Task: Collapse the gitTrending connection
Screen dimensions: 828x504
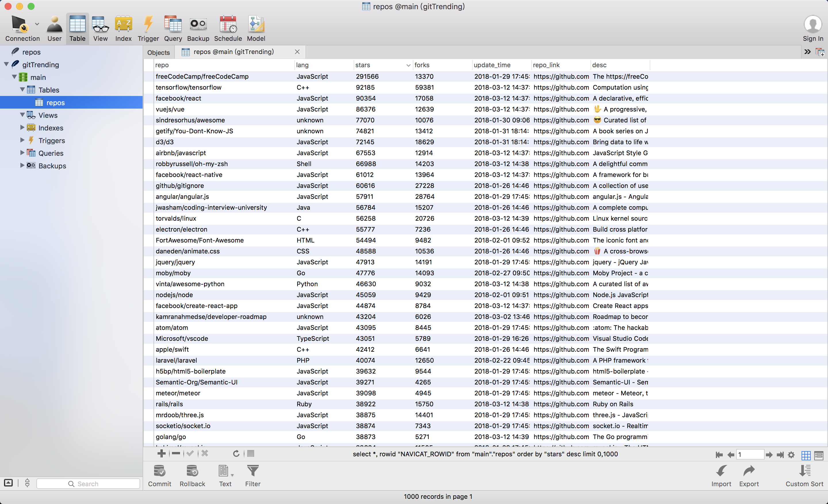Action: [6, 64]
